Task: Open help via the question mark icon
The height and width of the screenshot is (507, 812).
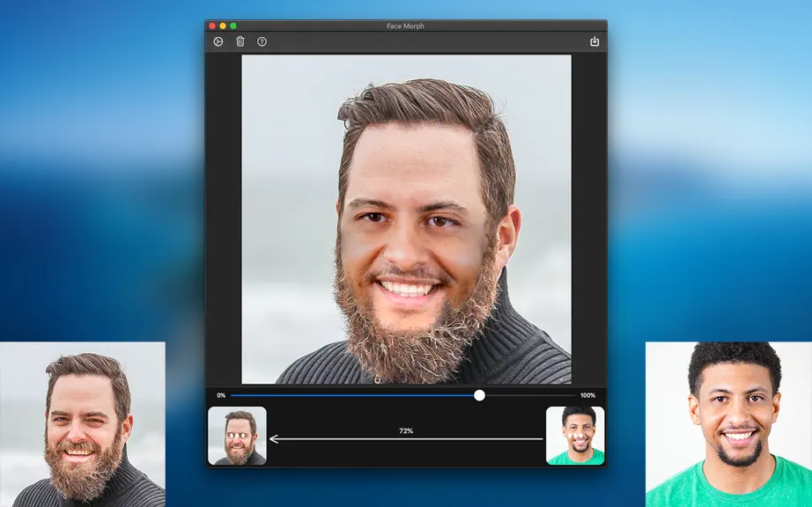Action: click(x=262, y=42)
